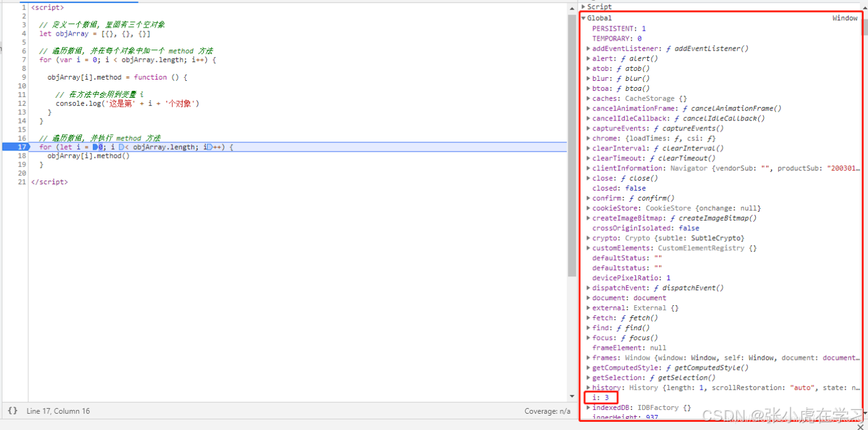Expand the btoa function entry

(588, 88)
